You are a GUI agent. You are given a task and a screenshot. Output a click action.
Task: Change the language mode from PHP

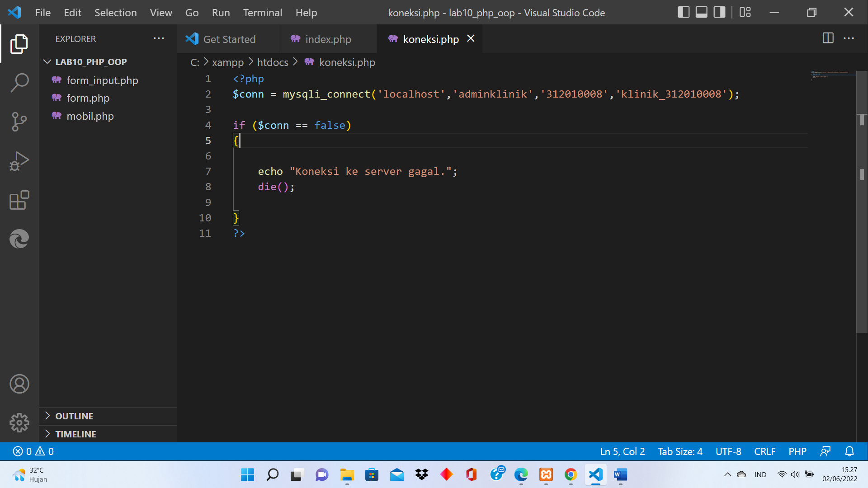[797, 451]
